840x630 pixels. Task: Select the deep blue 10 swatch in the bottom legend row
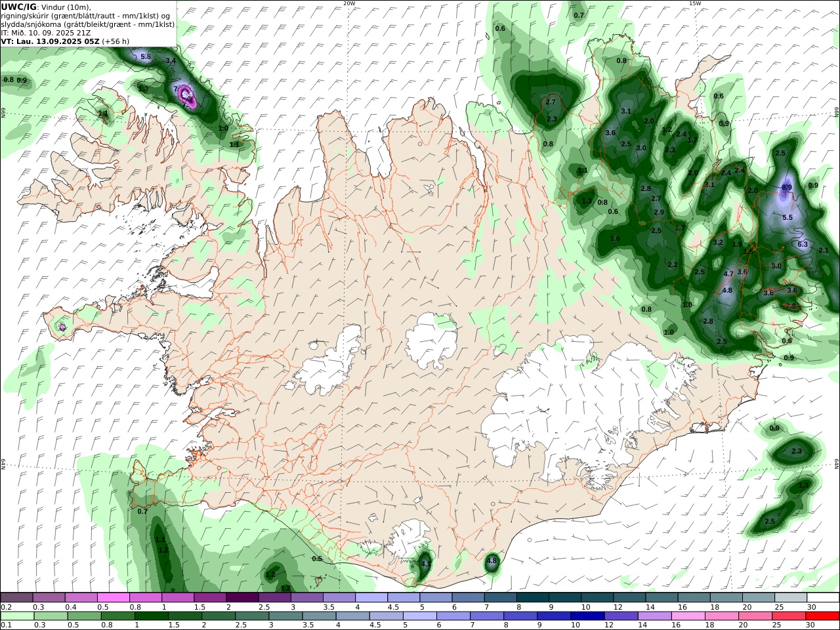(587, 616)
